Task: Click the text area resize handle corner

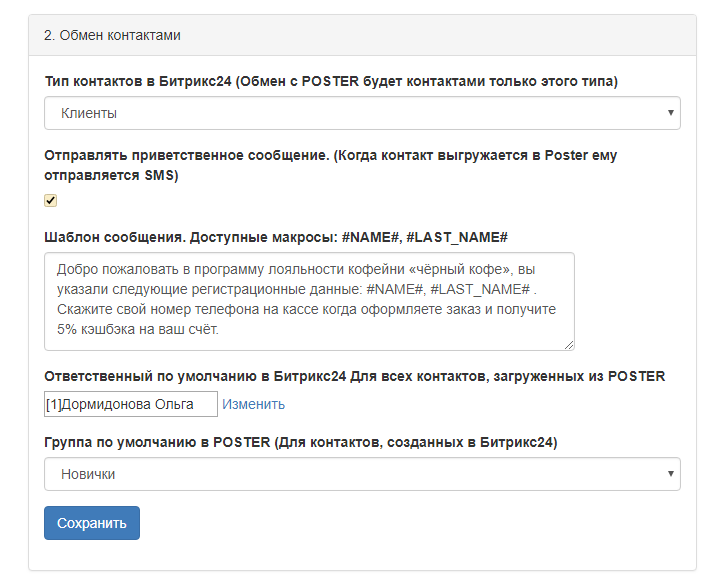Action: [x=569, y=345]
